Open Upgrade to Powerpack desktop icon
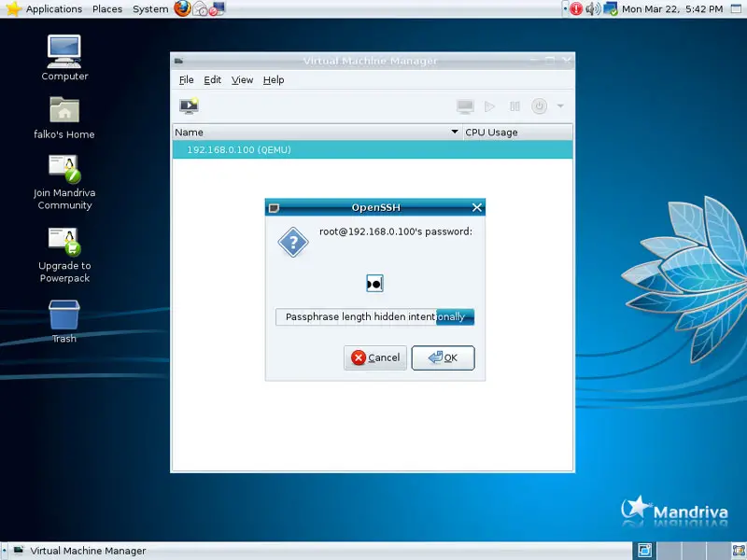This screenshot has height=560, width=747. coord(64,255)
